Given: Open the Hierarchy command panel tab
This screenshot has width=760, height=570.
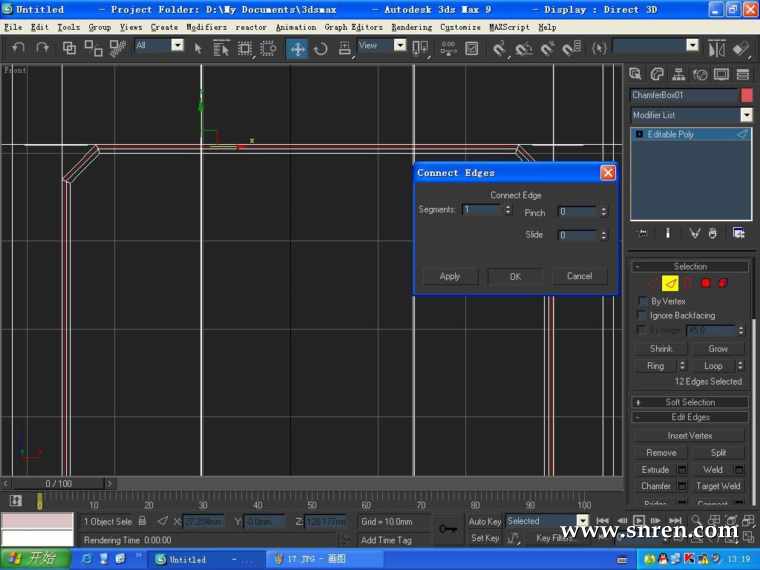Looking at the screenshot, I should point(679,74).
